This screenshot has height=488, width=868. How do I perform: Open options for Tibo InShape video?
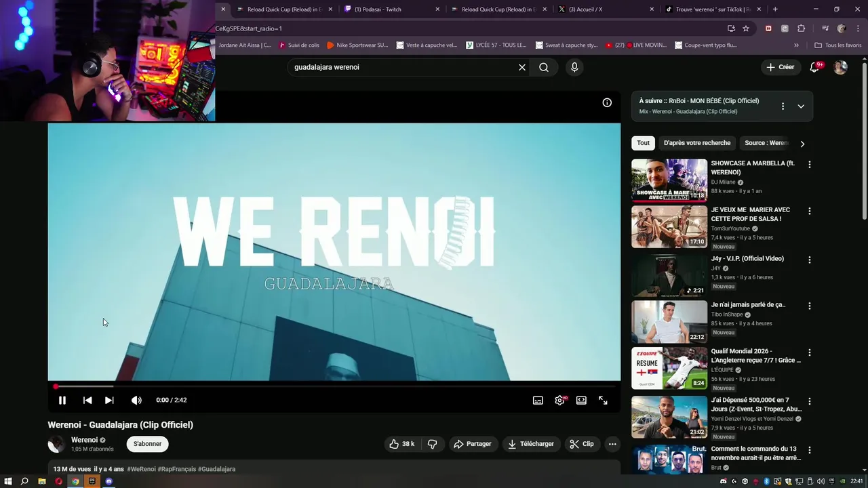pos(809,306)
